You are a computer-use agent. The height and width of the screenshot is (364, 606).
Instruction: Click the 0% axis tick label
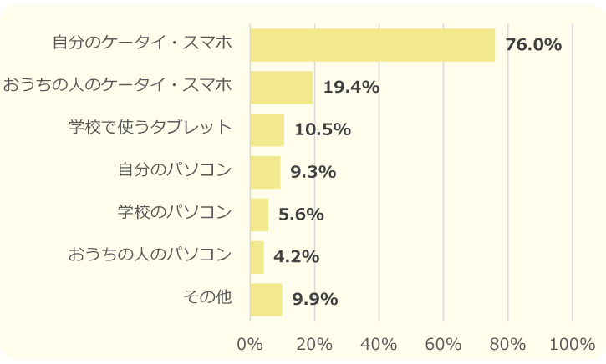click(250, 344)
